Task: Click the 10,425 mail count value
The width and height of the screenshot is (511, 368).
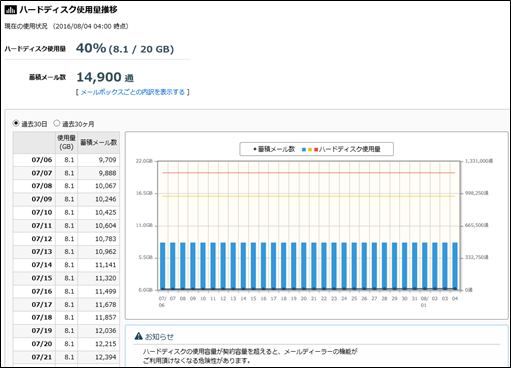Action: click(106, 212)
